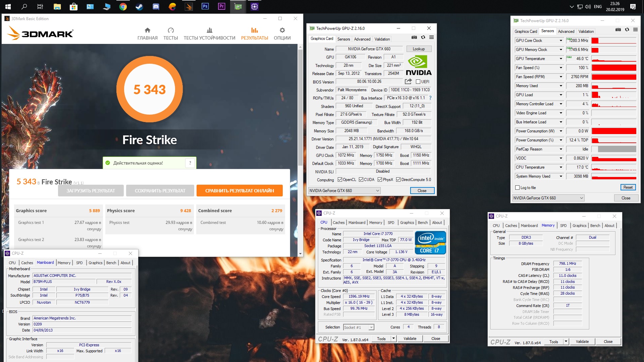Expand GPU Temperature sensor dropdown
This screenshot has height=362, width=644.
click(x=561, y=59)
